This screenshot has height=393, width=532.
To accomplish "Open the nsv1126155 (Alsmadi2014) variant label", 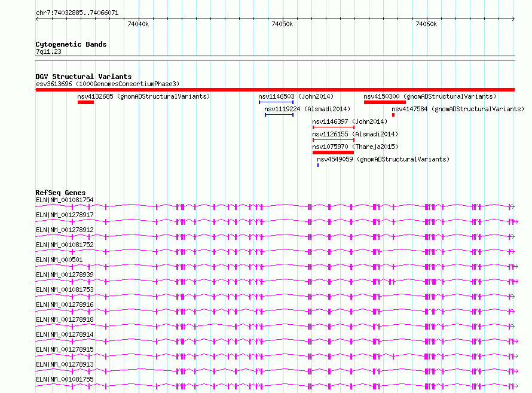I will (x=355, y=134).
